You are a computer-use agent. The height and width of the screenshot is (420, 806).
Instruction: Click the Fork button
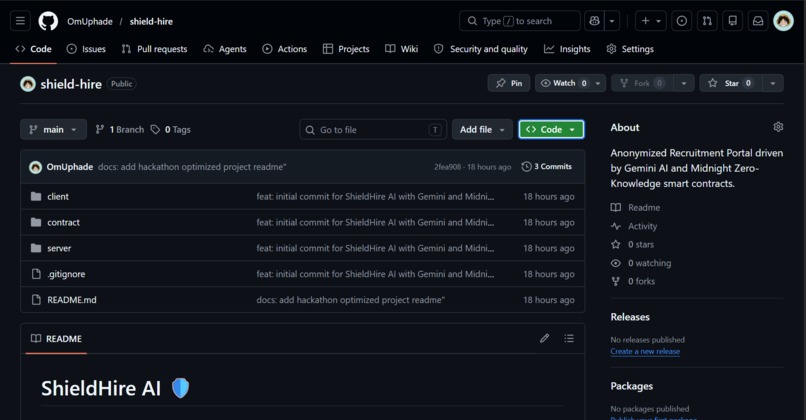pos(643,83)
